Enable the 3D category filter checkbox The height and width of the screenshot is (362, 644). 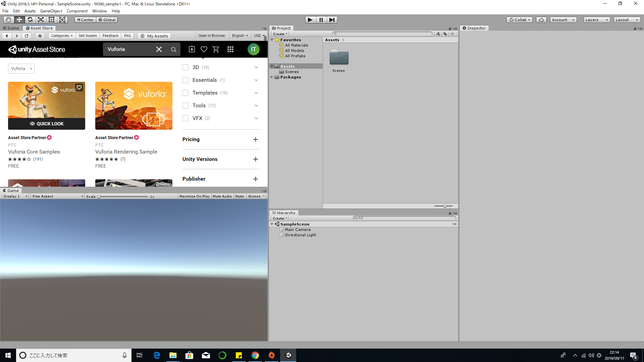coord(185,67)
